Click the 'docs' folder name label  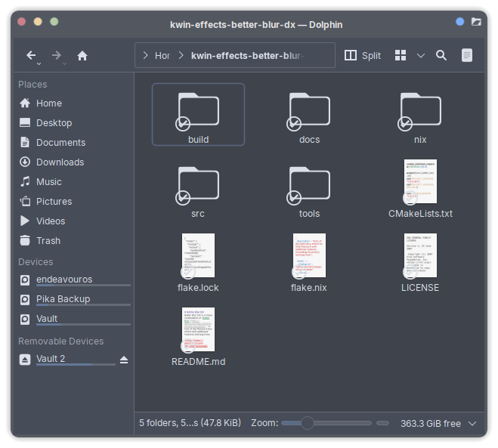point(310,140)
